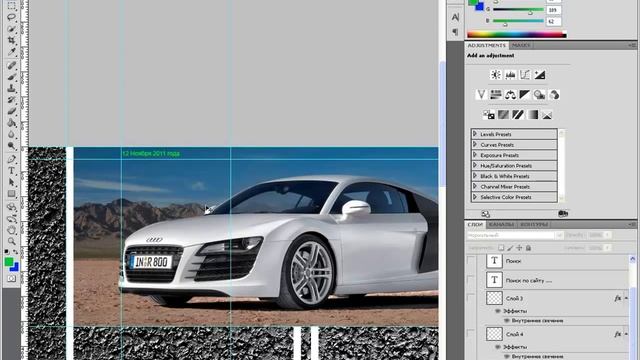This screenshot has height=360, width=640.
Task: Toggle visibility of Поиск по сайту layer
Action: pyautogui.click(x=471, y=280)
